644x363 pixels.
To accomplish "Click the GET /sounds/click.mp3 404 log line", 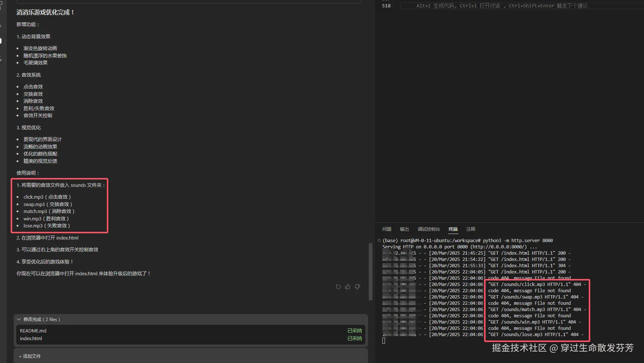I will point(537,285).
